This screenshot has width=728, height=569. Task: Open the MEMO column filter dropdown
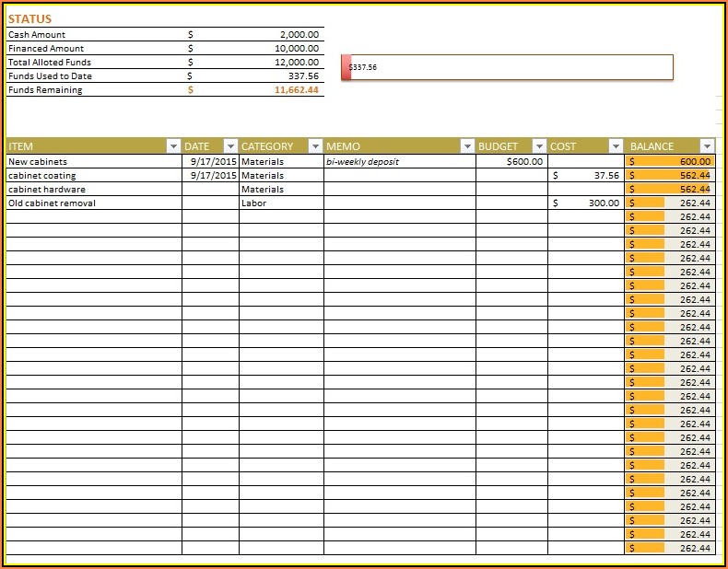click(x=467, y=146)
